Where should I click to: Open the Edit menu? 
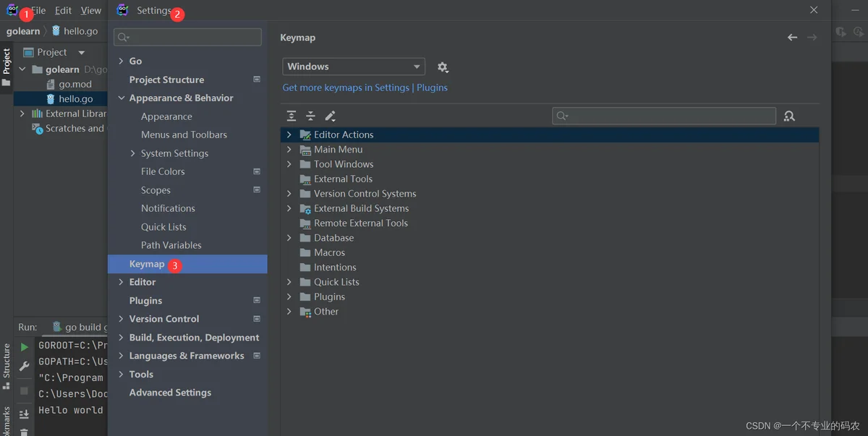pos(64,11)
